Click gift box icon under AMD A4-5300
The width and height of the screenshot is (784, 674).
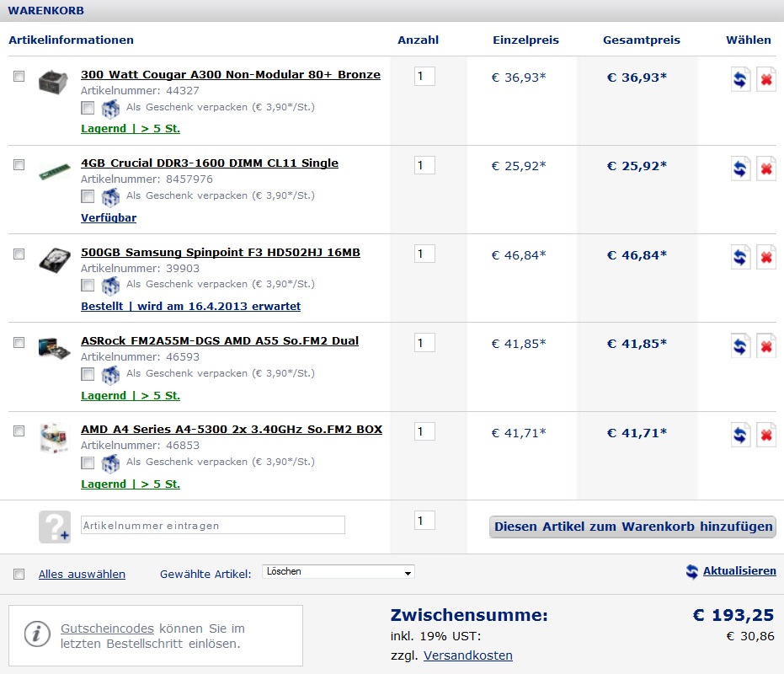tap(110, 463)
